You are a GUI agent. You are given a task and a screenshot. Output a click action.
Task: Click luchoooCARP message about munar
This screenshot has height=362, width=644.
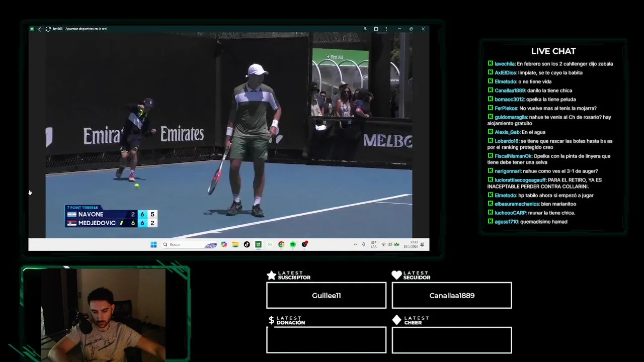coord(551,213)
